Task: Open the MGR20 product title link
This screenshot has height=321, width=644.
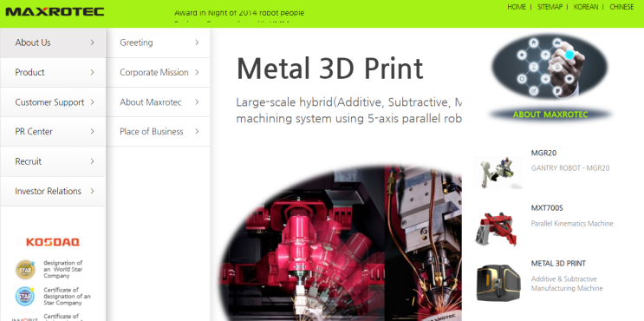Action: tap(543, 153)
